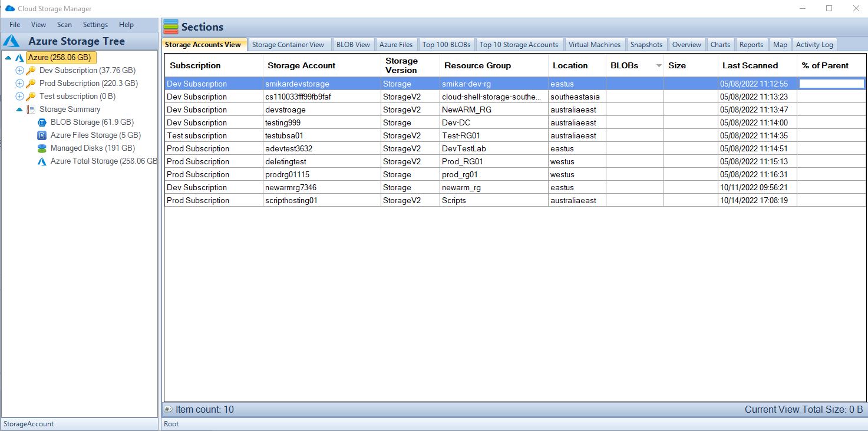
Task: Click the Azure Total Storage icon
Action: pos(42,161)
